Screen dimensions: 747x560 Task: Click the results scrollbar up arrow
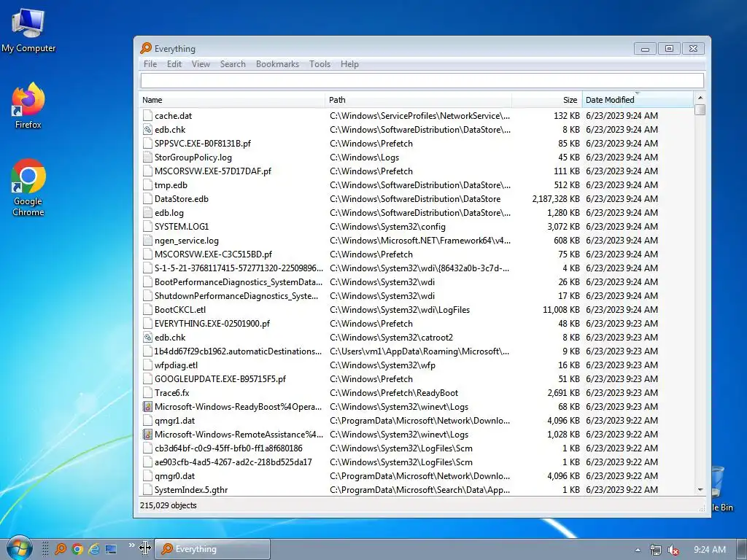[x=700, y=98]
